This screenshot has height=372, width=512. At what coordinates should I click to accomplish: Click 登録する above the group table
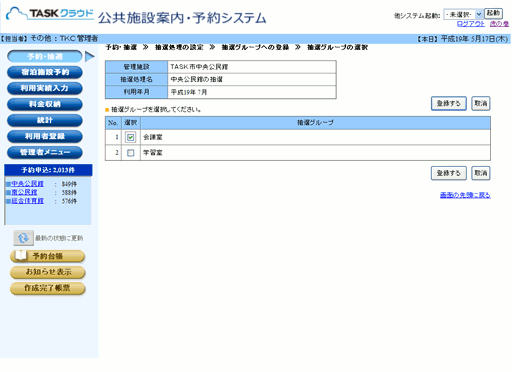point(449,103)
